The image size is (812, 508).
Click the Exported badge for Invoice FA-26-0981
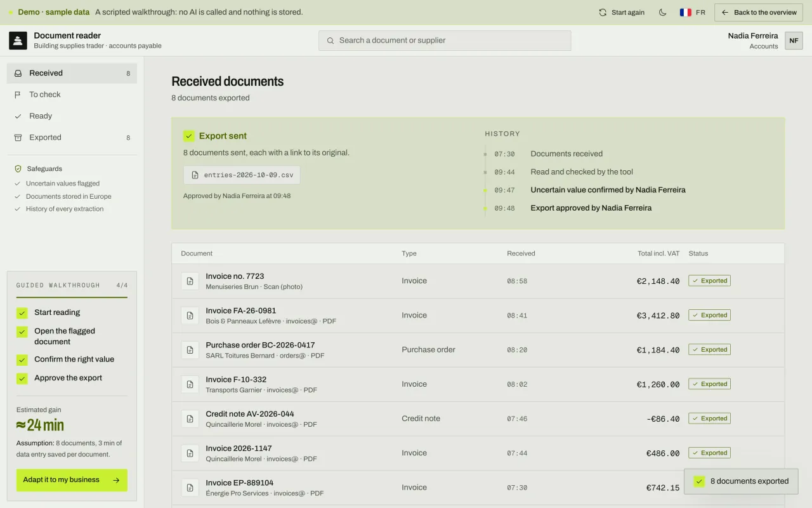pyautogui.click(x=709, y=315)
